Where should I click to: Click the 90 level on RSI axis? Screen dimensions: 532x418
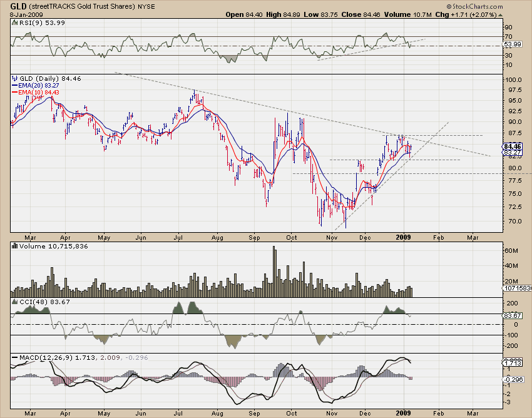pos(508,27)
